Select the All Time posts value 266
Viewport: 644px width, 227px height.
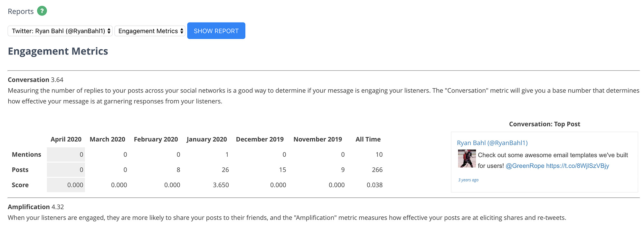click(377, 170)
